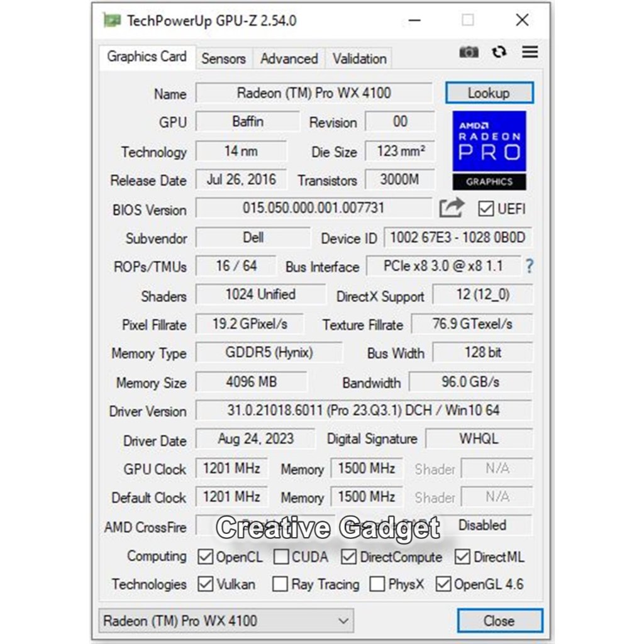Enable the Ray Tracing checkbox
This screenshot has height=644, width=644.
pos(280,584)
